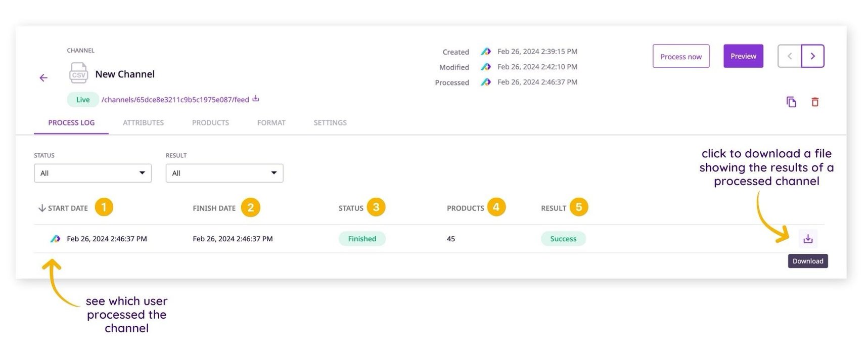Image resolution: width=868 pixels, height=349 pixels.
Task: Open the Result filter dropdown
Action: (224, 173)
